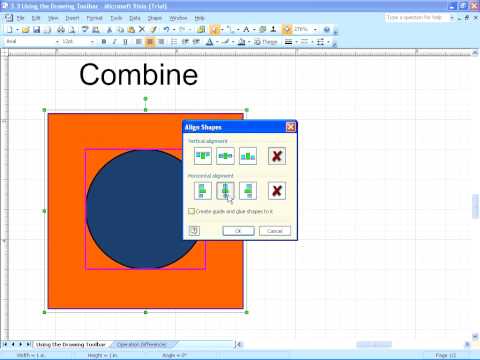The height and width of the screenshot is (360, 480).
Task: Open fill color picker
Action: point(242,42)
